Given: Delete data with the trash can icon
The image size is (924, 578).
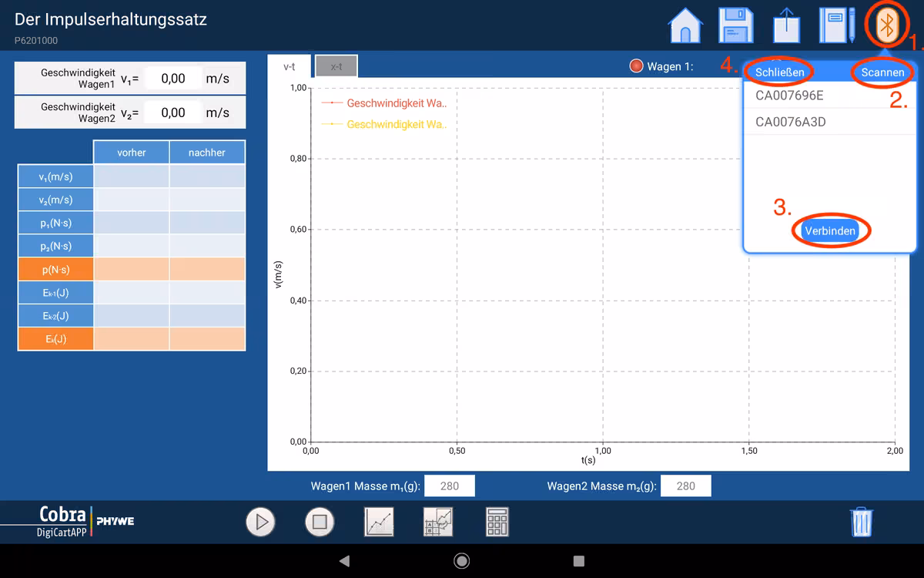Looking at the screenshot, I should click(x=861, y=522).
